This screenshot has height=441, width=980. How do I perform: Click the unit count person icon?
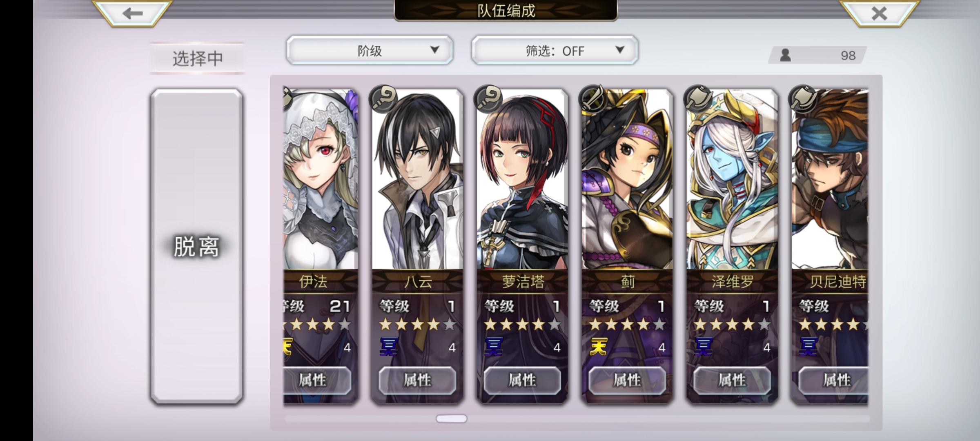coord(785,55)
